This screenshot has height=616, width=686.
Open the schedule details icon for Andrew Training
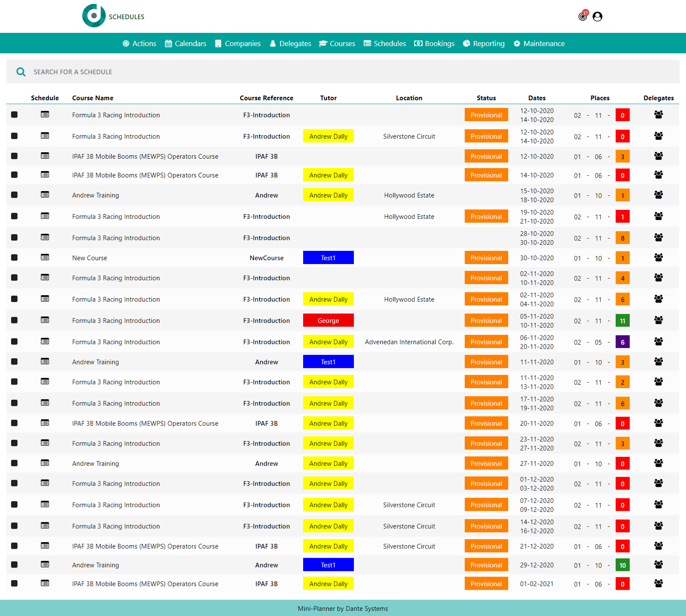pos(45,195)
